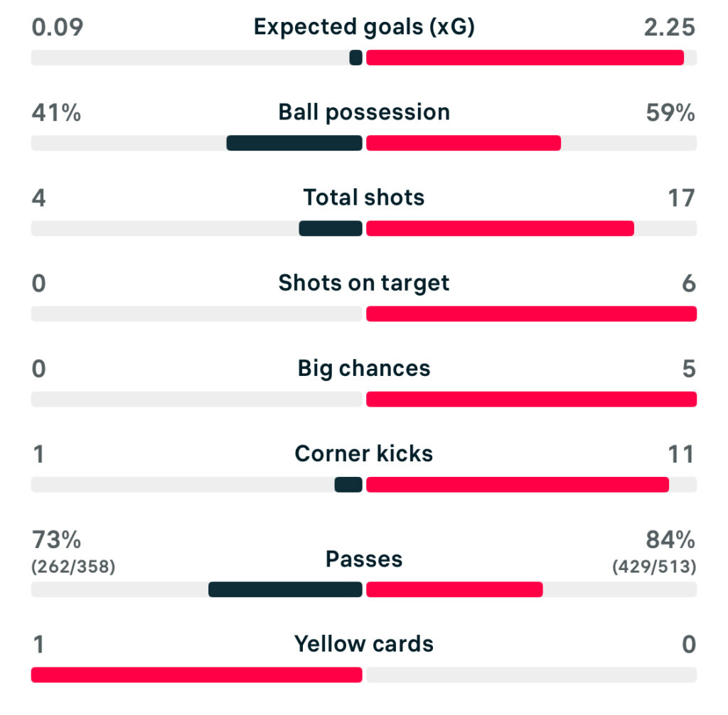Viewport: 728px width, 715px height.
Task: Click the Total shots label
Action: click(x=364, y=198)
